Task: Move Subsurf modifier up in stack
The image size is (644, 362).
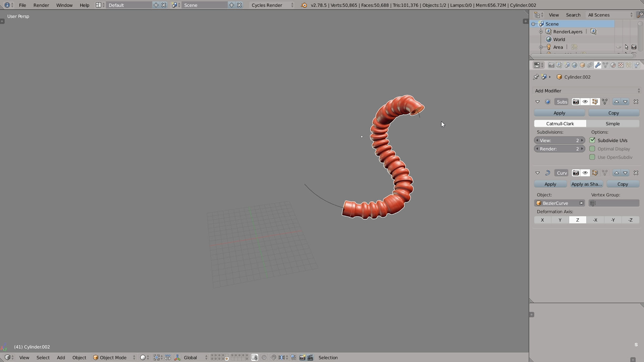Action: (616, 102)
